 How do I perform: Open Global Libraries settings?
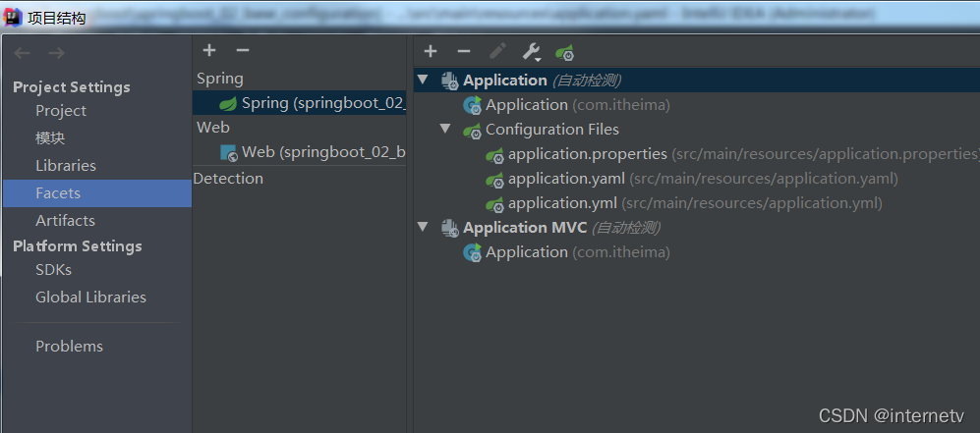[x=90, y=298]
